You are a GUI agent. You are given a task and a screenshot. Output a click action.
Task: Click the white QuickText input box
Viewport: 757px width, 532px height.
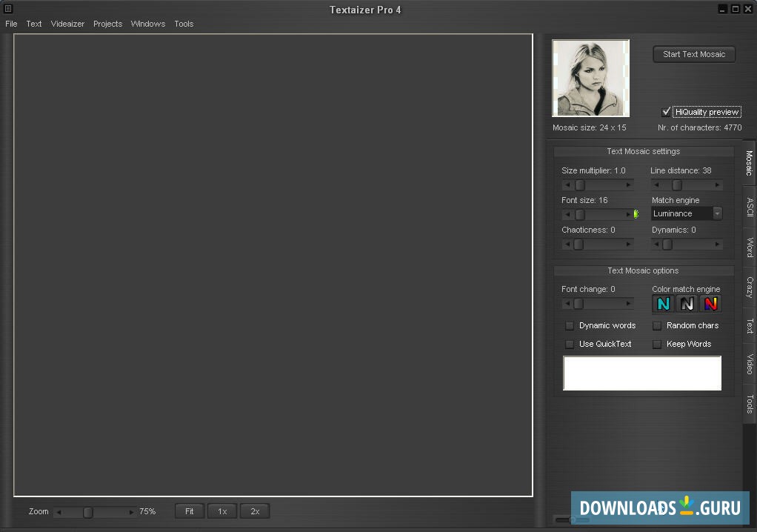pos(642,373)
